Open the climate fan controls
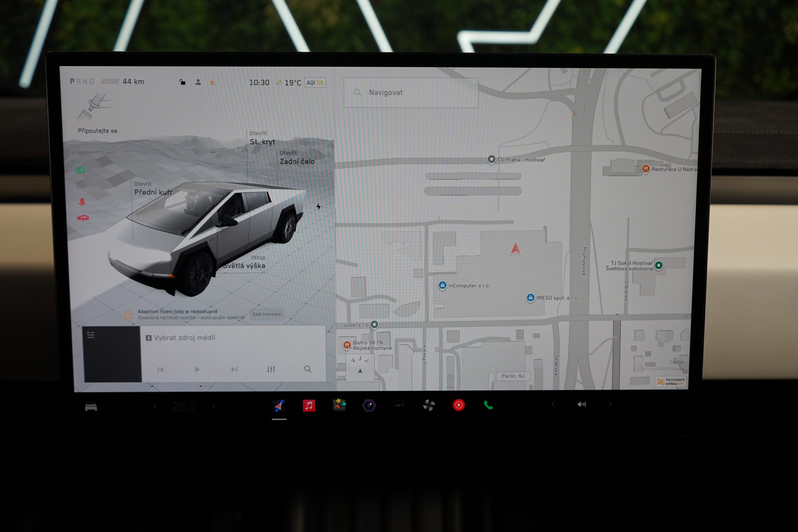This screenshot has width=798, height=532. [429, 405]
